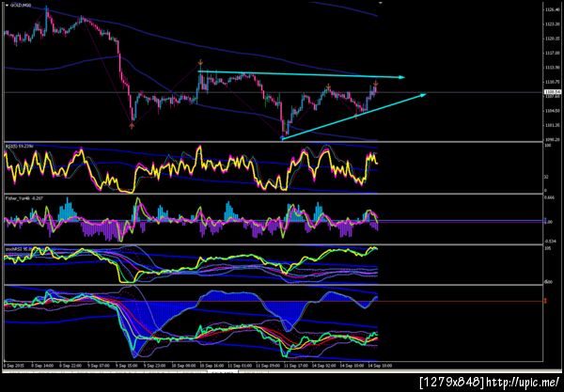The width and height of the screenshot is (564, 392).
Task: Click the 14 Sep 18:00 time axis label
Action: pyautogui.click(x=381, y=366)
